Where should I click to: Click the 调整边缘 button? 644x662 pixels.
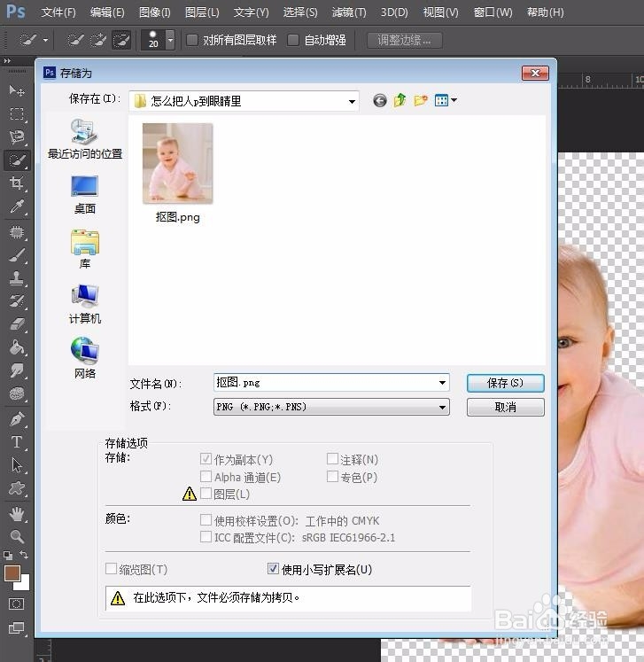[x=404, y=40]
